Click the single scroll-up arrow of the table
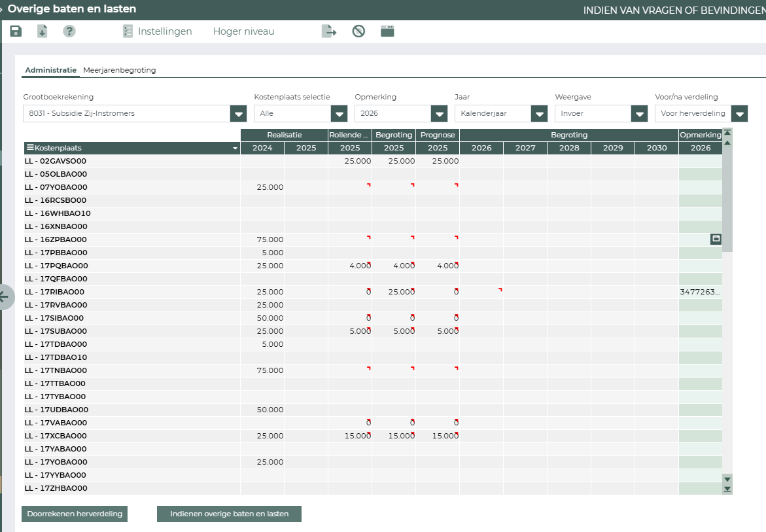This screenshot has width=766, height=532. click(727, 143)
